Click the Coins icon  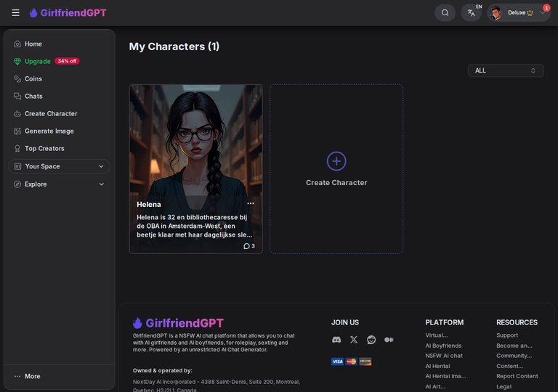[17, 78]
